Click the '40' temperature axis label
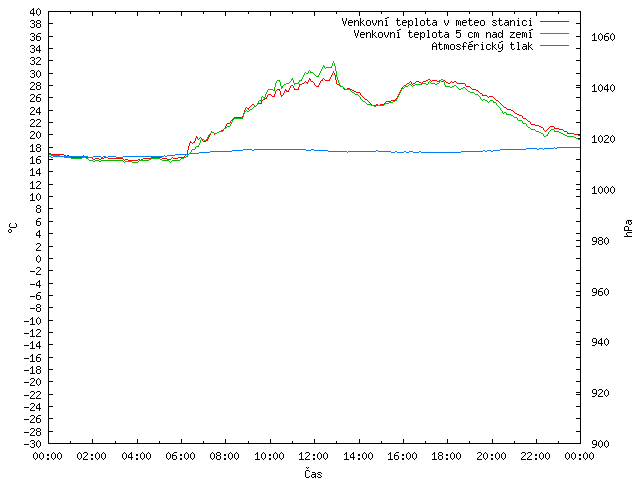This screenshot has width=640, height=480. coord(36,12)
